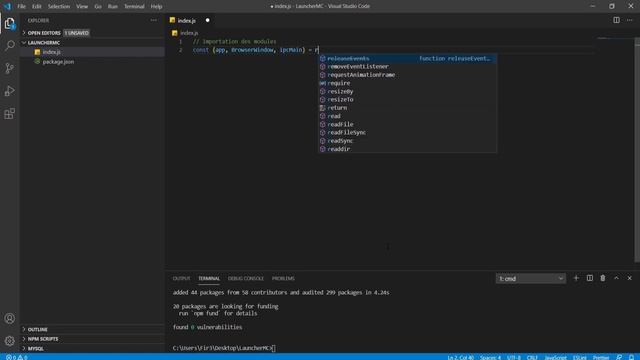640x360 pixels.
Task: Kill the terminal with trash icon
Action: point(603,278)
